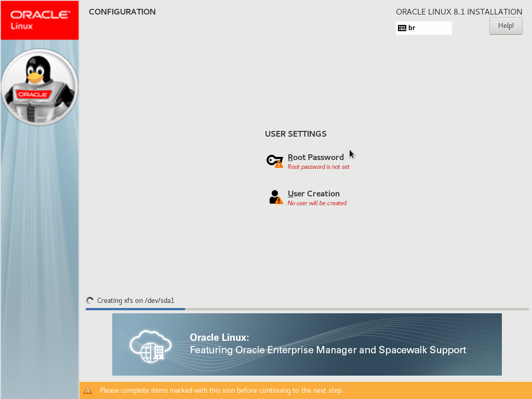Open the User Creation person icon
The height and width of the screenshot is (399, 532).
276,197
